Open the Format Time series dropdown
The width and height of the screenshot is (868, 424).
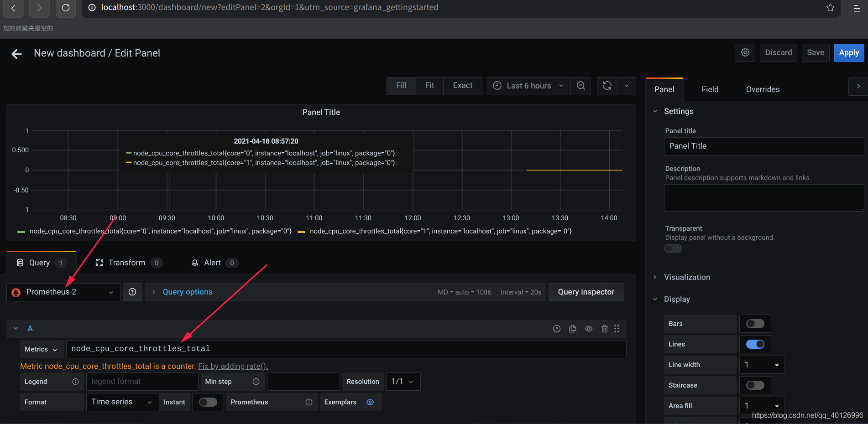coord(122,402)
